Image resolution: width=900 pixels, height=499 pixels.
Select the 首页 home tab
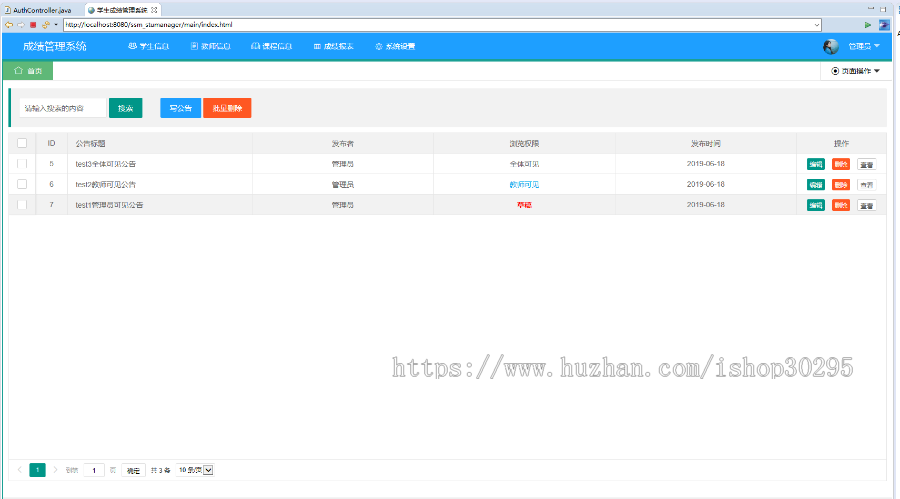(x=28, y=71)
